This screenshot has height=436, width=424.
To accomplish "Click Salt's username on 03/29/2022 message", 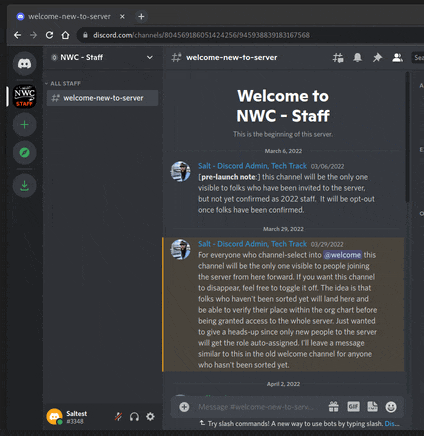I will click(252, 244).
